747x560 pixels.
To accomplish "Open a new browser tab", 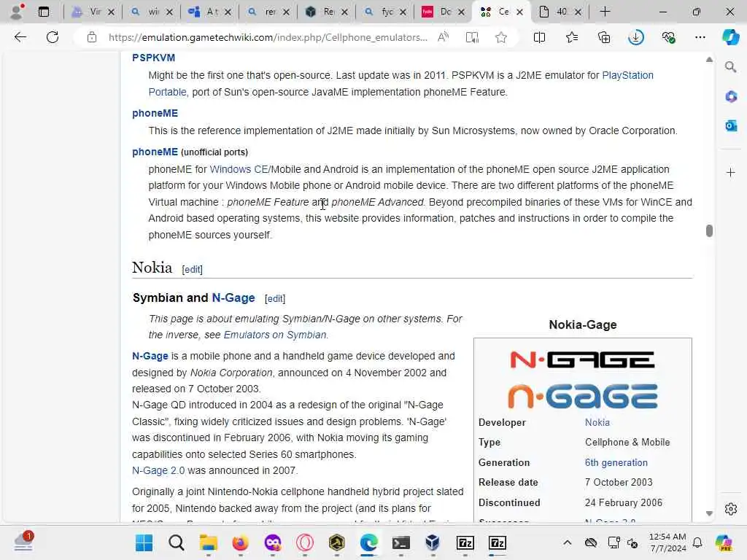I will tap(605, 12).
